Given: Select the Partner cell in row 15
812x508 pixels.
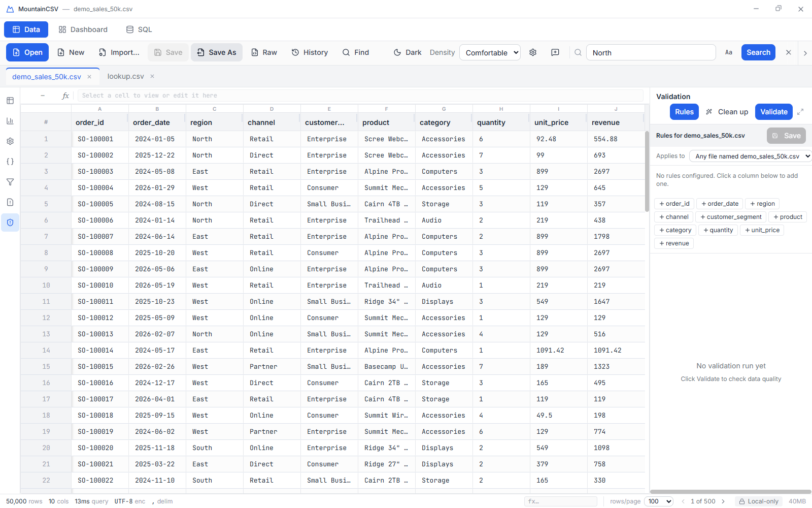Looking at the screenshot, I should [272, 366].
